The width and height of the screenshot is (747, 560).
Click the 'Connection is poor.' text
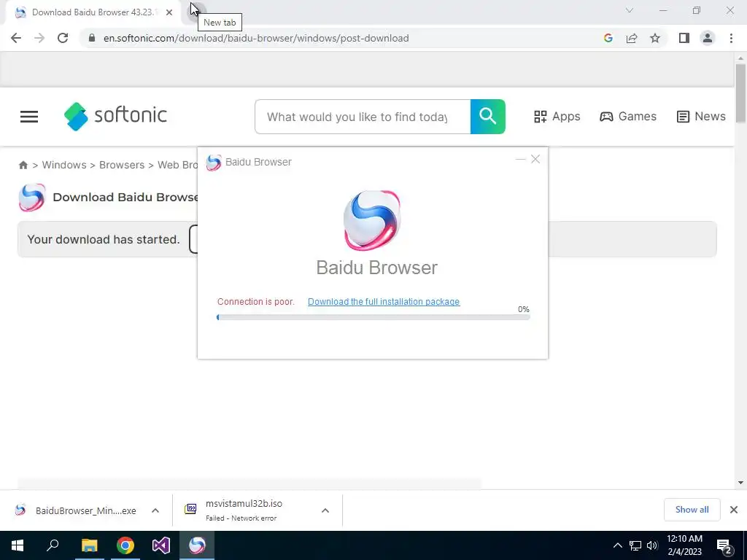click(x=256, y=301)
